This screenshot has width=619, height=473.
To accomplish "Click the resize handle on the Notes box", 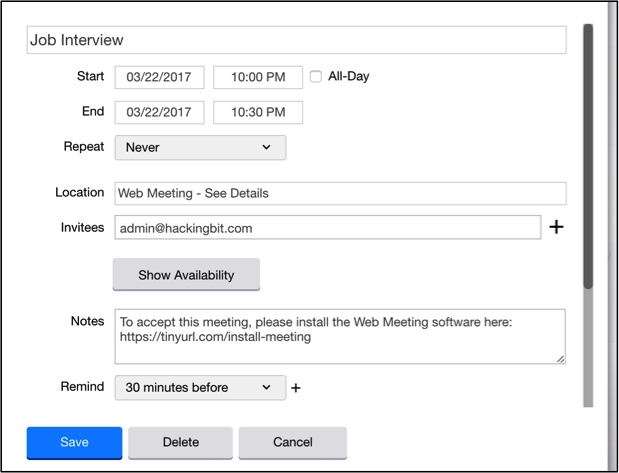I will [x=560, y=358].
